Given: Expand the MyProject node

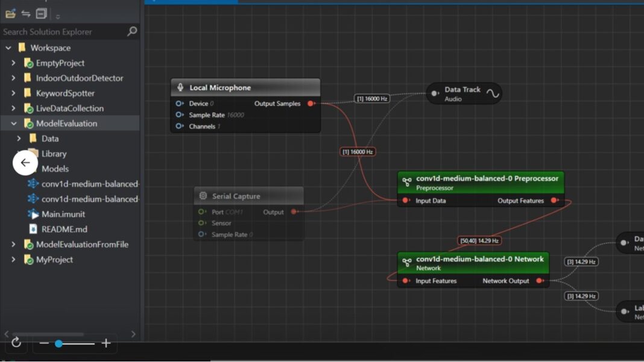Looking at the screenshot, I should pos(14,260).
